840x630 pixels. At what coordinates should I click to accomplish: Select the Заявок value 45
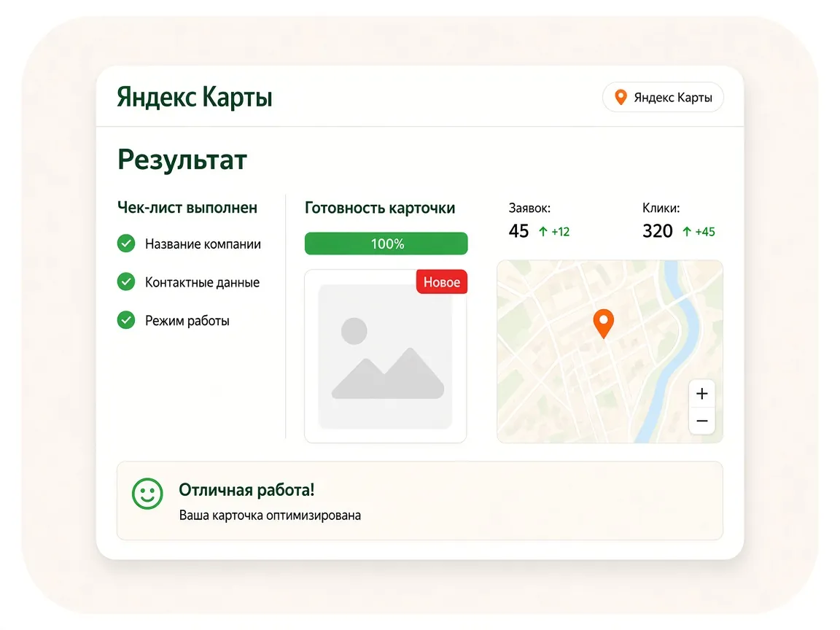coord(518,231)
